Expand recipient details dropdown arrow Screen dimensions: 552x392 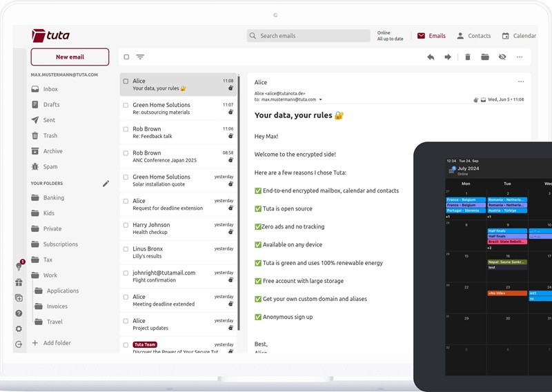pos(320,99)
